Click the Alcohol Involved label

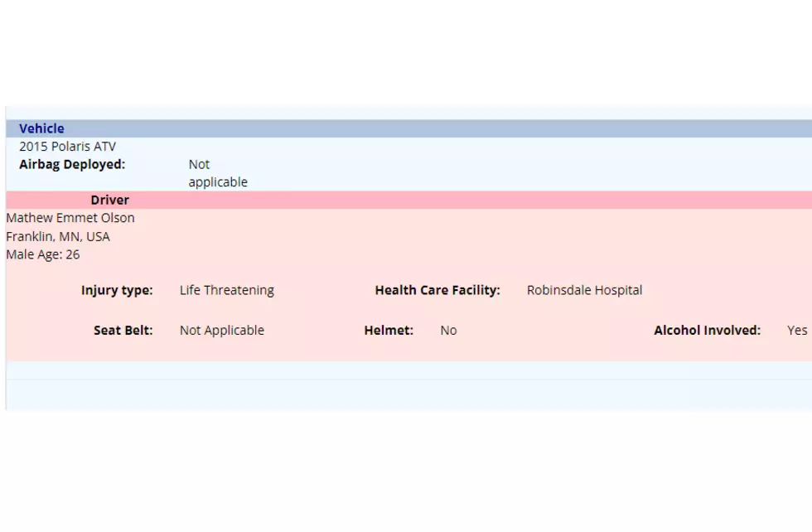click(708, 331)
